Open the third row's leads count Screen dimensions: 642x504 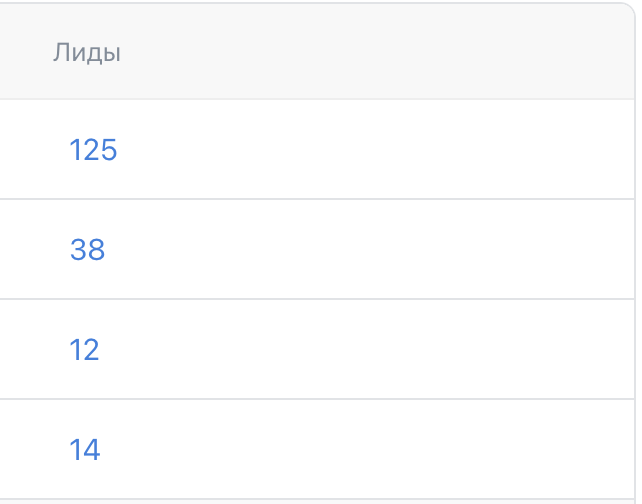pos(85,350)
